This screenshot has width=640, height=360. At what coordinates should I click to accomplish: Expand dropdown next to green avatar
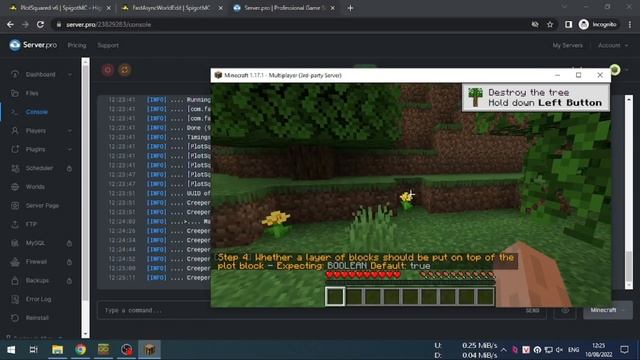tap(627, 70)
